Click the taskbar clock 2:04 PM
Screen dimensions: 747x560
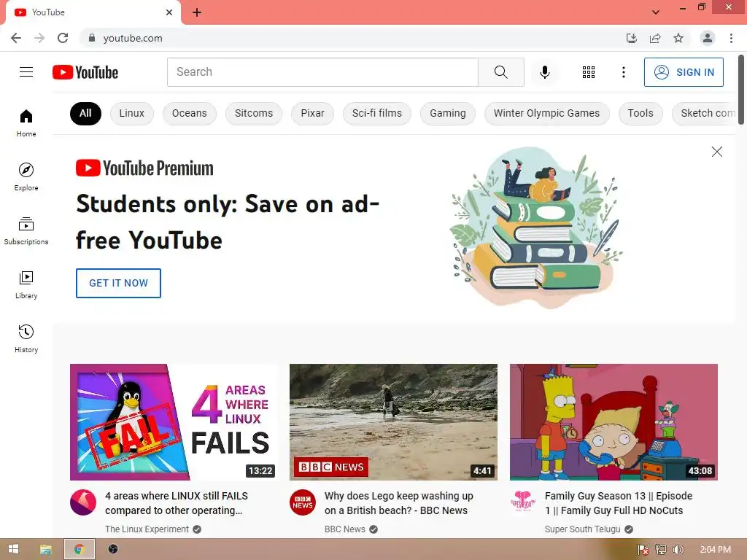(715, 550)
